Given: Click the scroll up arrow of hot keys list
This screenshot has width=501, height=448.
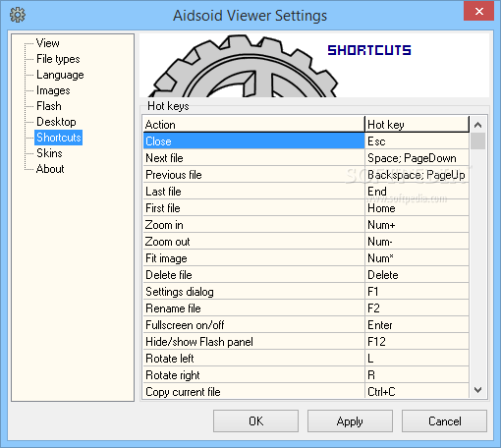Looking at the screenshot, I should coord(477,125).
